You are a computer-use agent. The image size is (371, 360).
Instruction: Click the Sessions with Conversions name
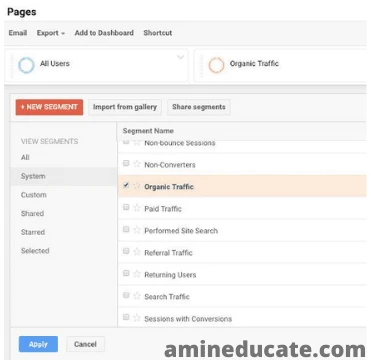click(188, 319)
